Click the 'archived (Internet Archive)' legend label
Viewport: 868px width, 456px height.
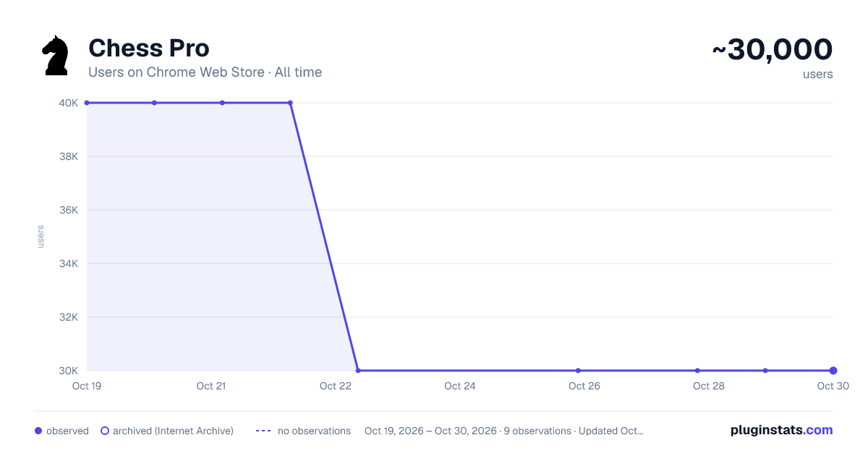(x=173, y=431)
